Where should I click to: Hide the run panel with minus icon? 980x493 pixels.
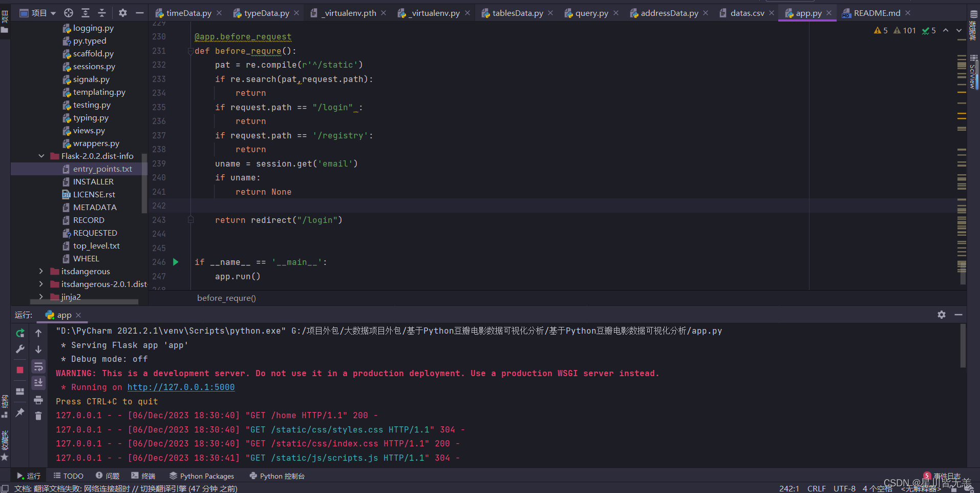tap(958, 315)
